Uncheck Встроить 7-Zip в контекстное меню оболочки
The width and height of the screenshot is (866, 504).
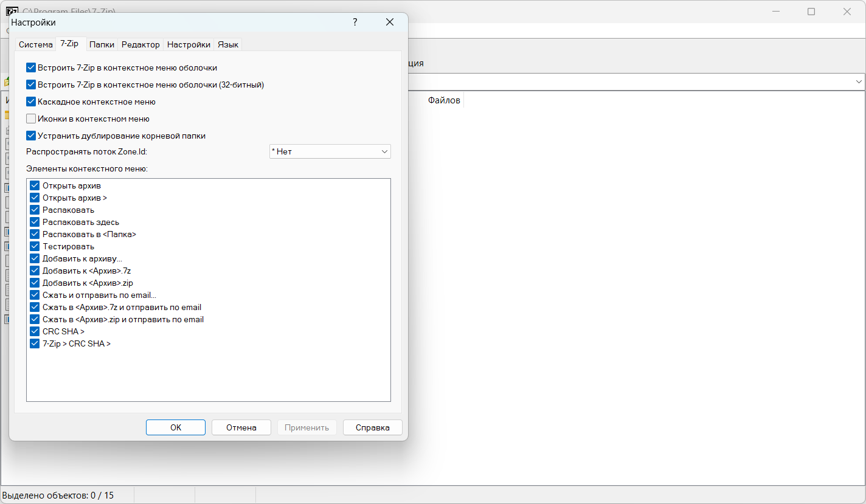pyautogui.click(x=31, y=67)
